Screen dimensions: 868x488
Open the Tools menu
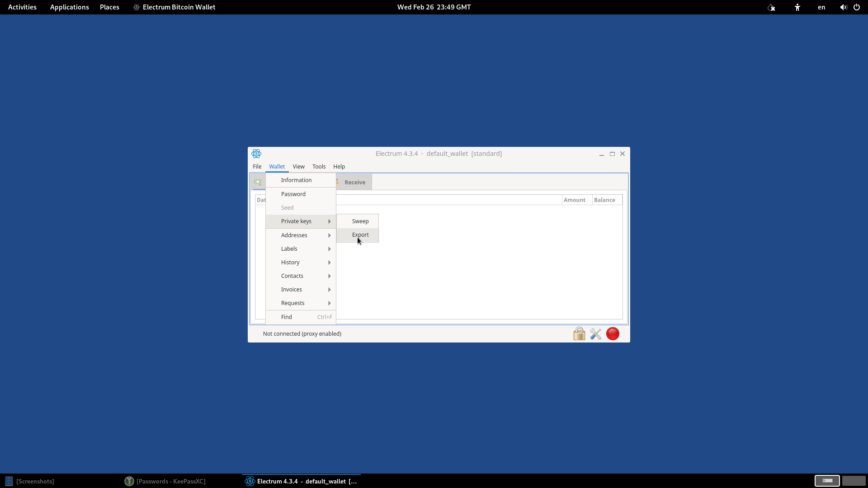[319, 166]
